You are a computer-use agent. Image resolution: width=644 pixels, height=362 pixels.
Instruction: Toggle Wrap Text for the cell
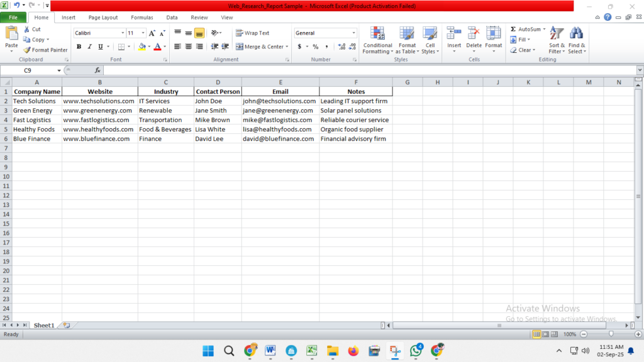253,33
